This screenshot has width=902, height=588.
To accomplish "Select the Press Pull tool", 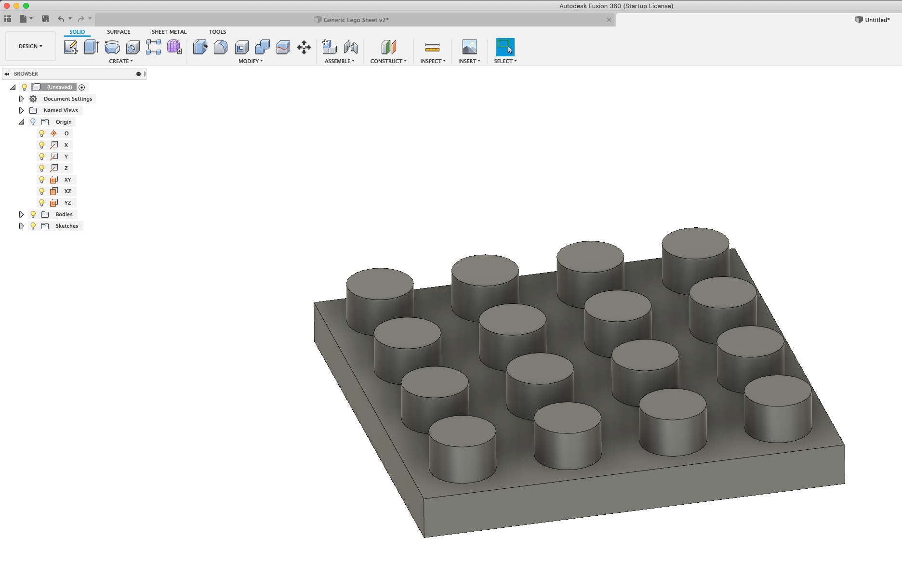I will coord(200,47).
